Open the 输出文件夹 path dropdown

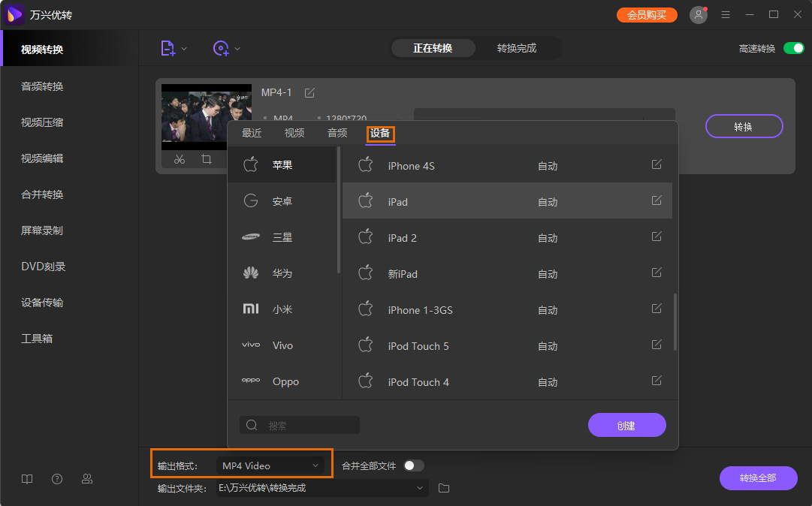[x=322, y=488]
